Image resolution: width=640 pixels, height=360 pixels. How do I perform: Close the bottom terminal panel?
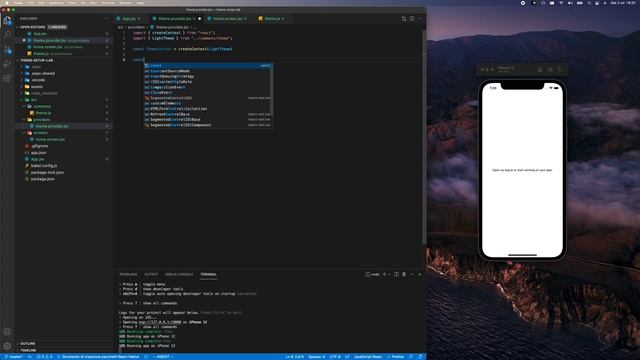[420, 274]
